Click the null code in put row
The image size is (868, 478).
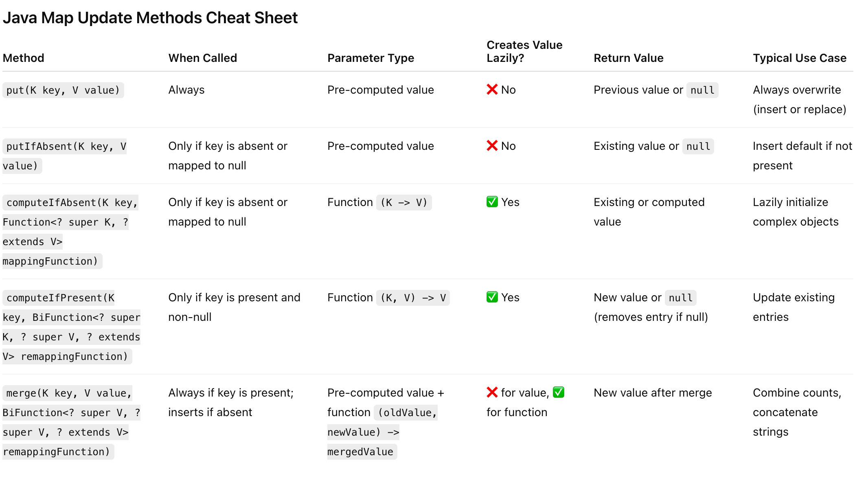point(702,90)
